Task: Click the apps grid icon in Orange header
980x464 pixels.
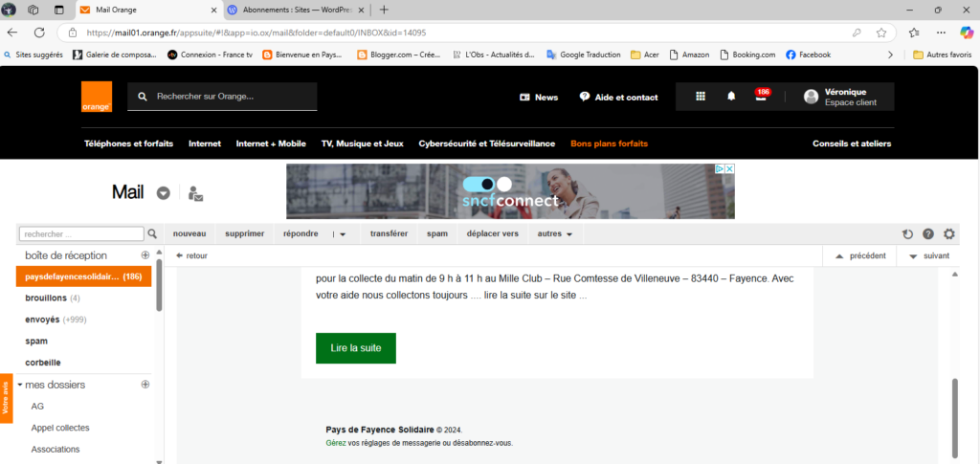Action: [x=701, y=97]
